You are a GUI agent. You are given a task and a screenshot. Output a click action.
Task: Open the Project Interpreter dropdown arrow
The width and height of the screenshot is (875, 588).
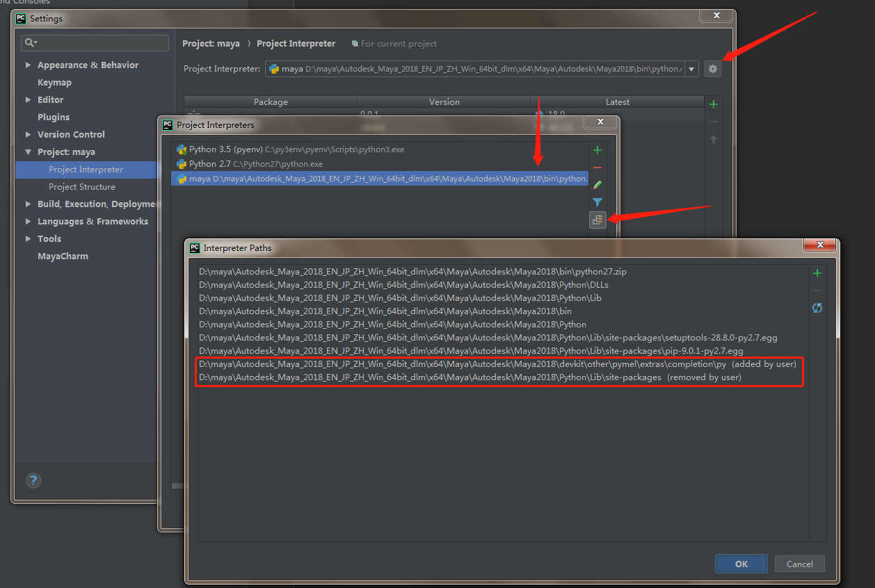(x=691, y=69)
